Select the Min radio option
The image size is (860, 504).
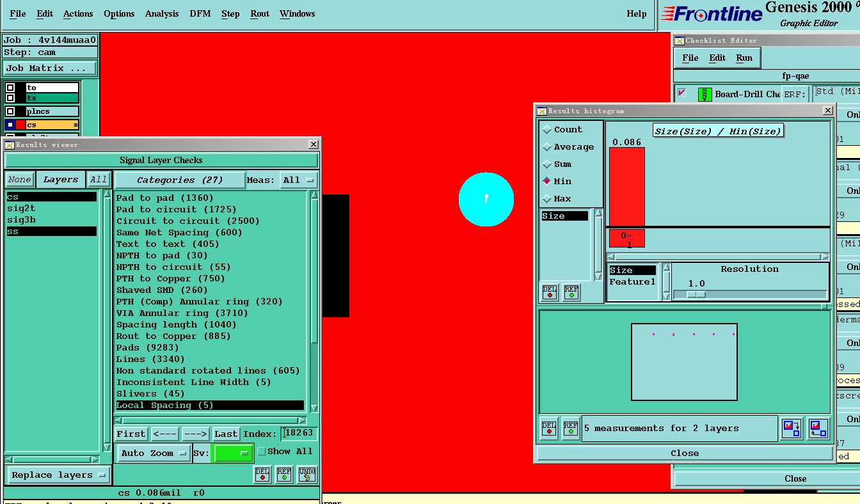[547, 182]
